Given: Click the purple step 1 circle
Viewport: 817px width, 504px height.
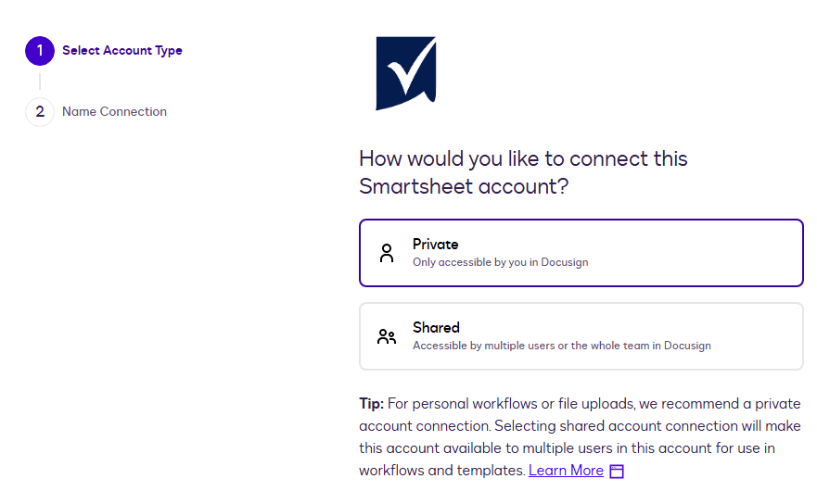Looking at the screenshot, I should point(40,51).
